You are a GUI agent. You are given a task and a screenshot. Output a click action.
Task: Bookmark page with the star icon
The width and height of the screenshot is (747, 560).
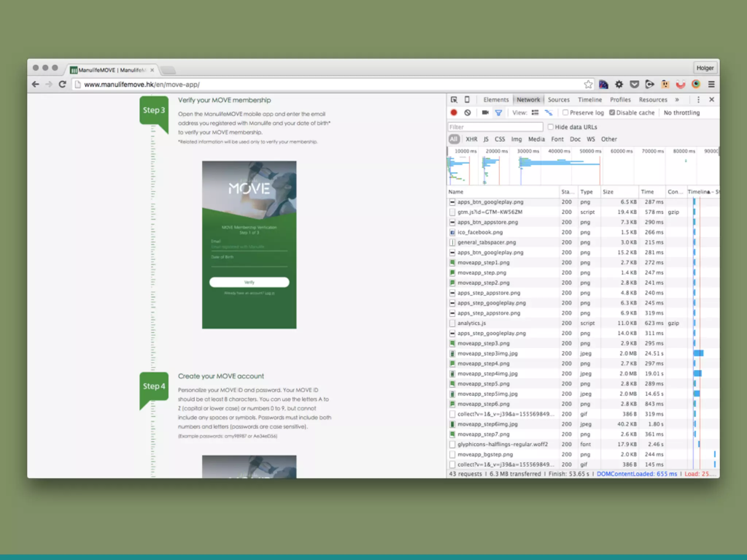click(x=588, y=85)
